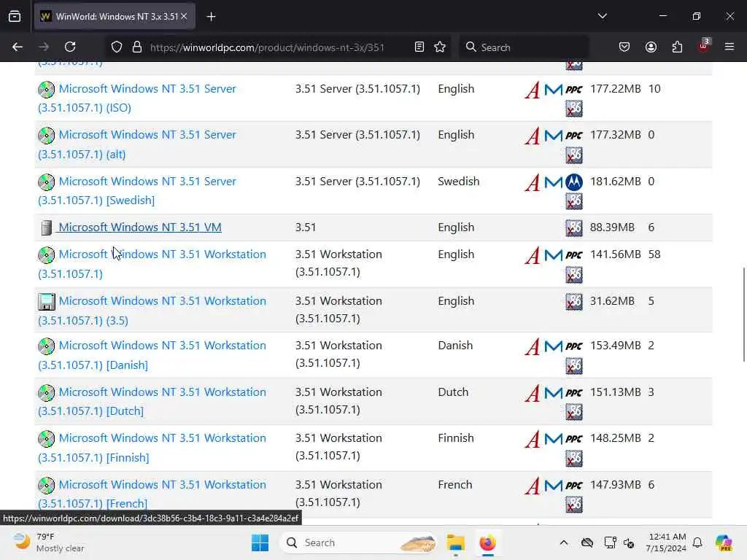The image size is (747, 560).
Task: Click download count 58
Action: click(x=654, y=254)
